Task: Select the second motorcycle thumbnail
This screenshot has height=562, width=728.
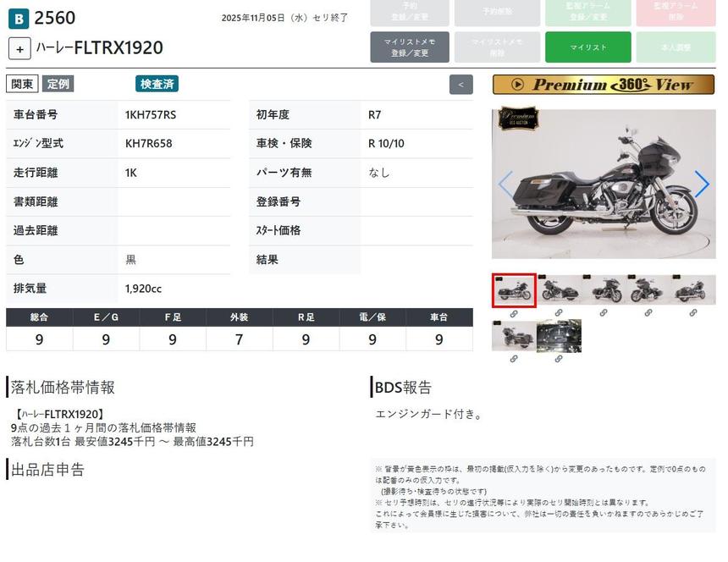Action: (x=559, y=290)
